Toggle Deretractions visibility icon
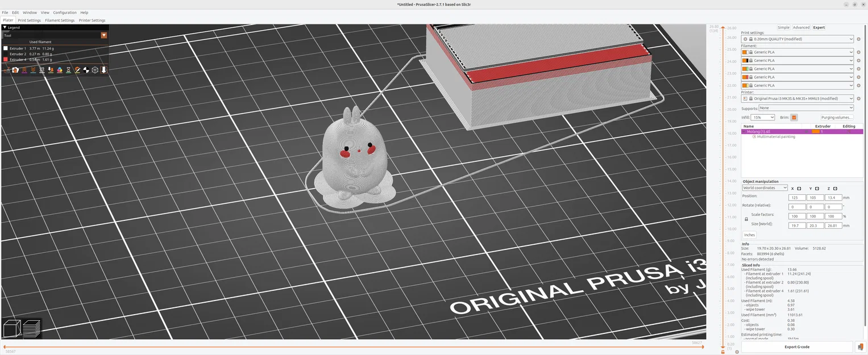The width and height of the screenshot is (868, 355). pos(33,70)
